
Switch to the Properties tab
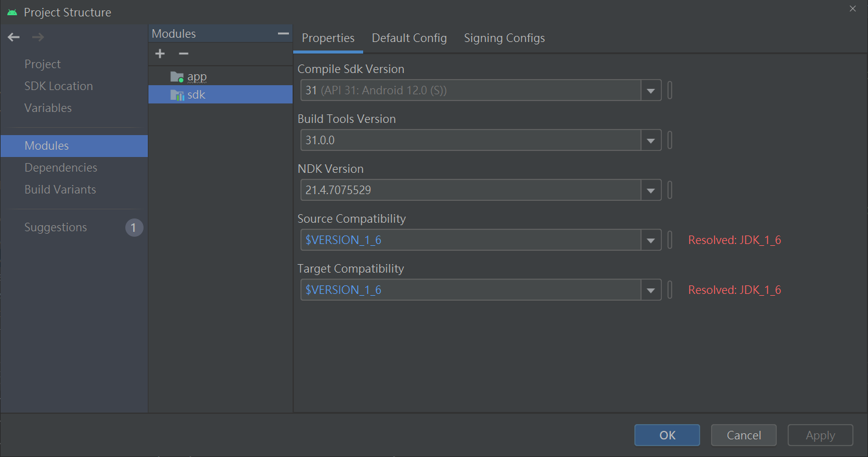click(328, 38)
